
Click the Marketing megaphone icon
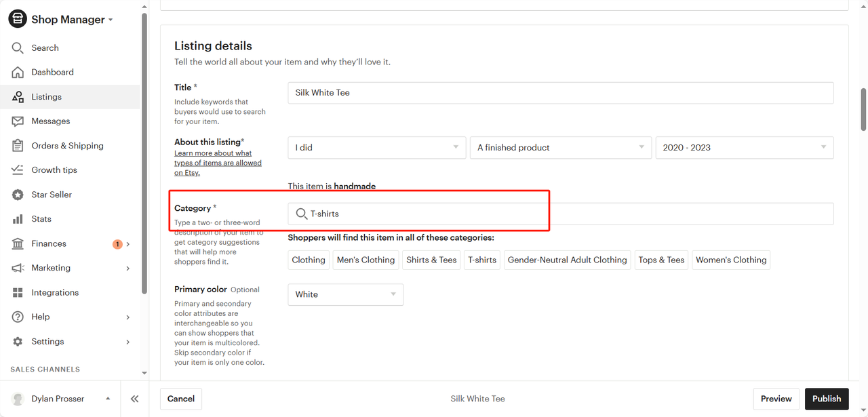18,268
